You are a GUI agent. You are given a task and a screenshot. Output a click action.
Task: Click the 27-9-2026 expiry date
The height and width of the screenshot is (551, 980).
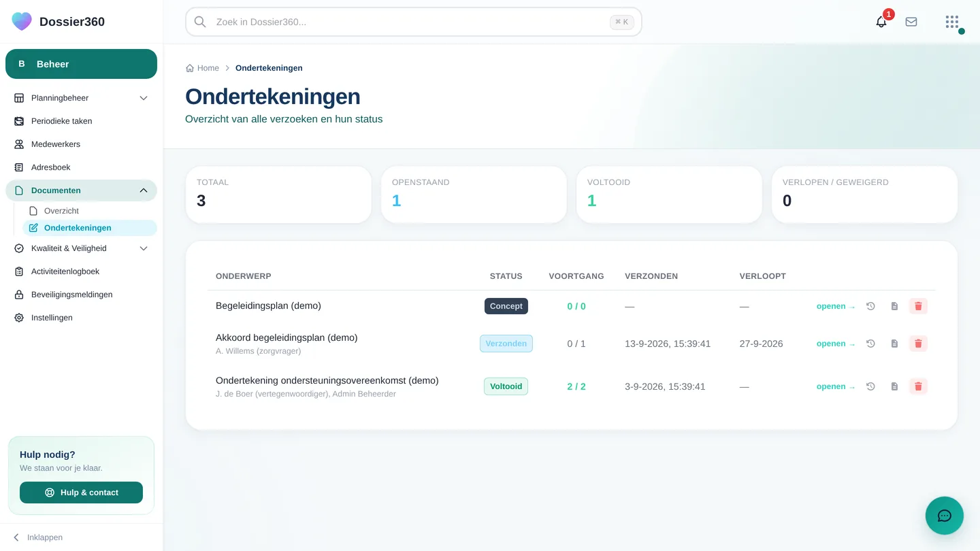click(761, 344)
